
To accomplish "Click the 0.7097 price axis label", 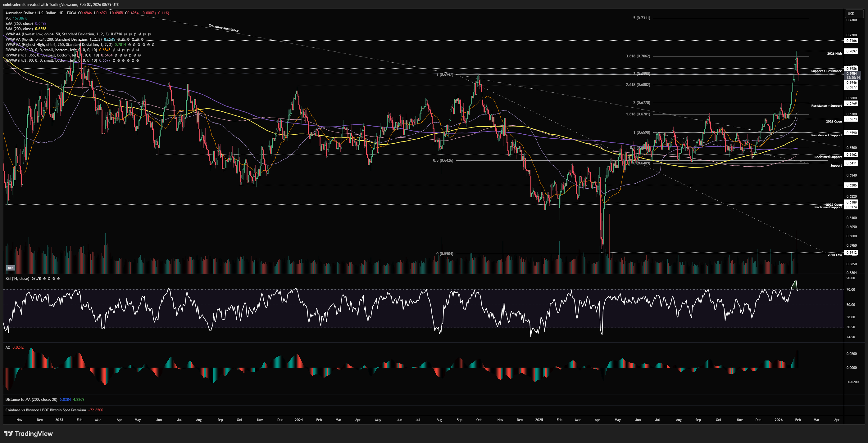I will [852, 51].
